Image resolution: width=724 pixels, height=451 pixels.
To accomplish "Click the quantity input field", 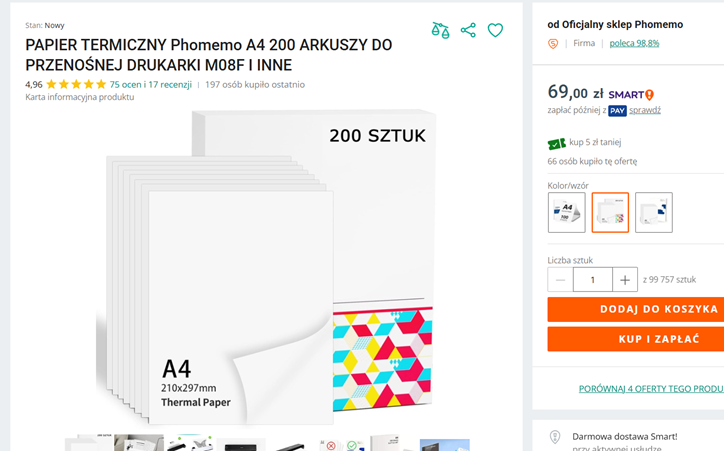I will tap(593, 280).
